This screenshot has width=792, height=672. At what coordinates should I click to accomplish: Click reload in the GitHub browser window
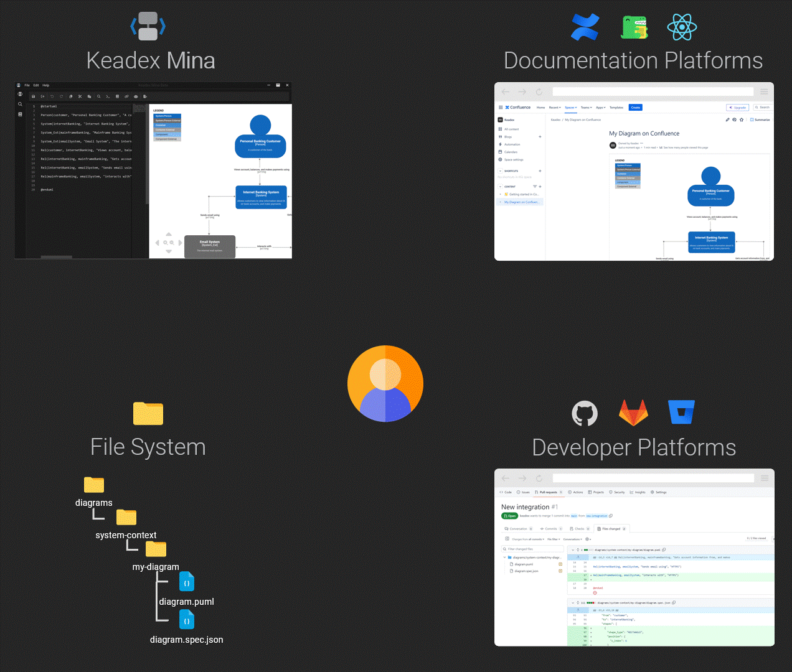coord(539,478)
